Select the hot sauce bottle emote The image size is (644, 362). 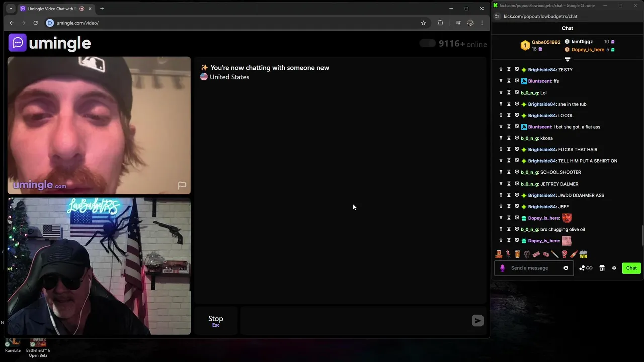click(x=574, y=254)
